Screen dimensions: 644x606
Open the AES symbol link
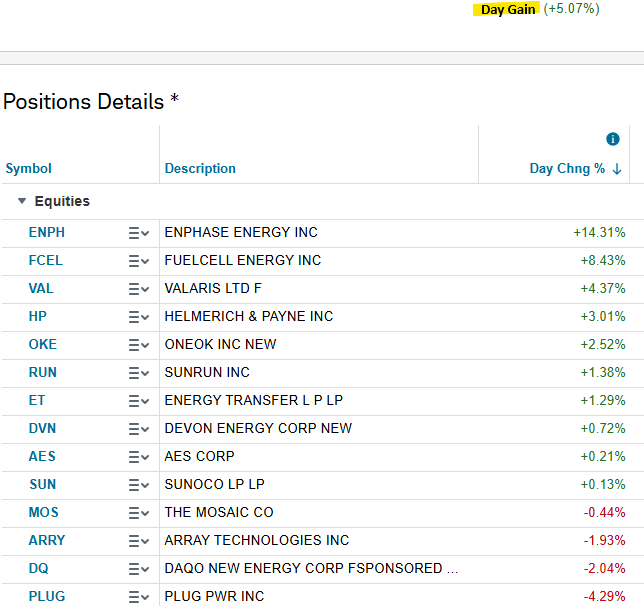tap(42, 456)
